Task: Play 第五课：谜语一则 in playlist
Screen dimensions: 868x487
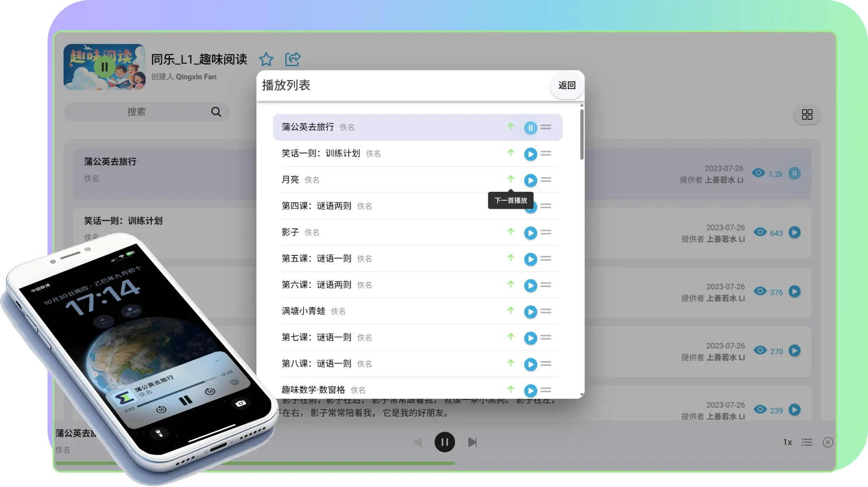Action: coord(530,259)
